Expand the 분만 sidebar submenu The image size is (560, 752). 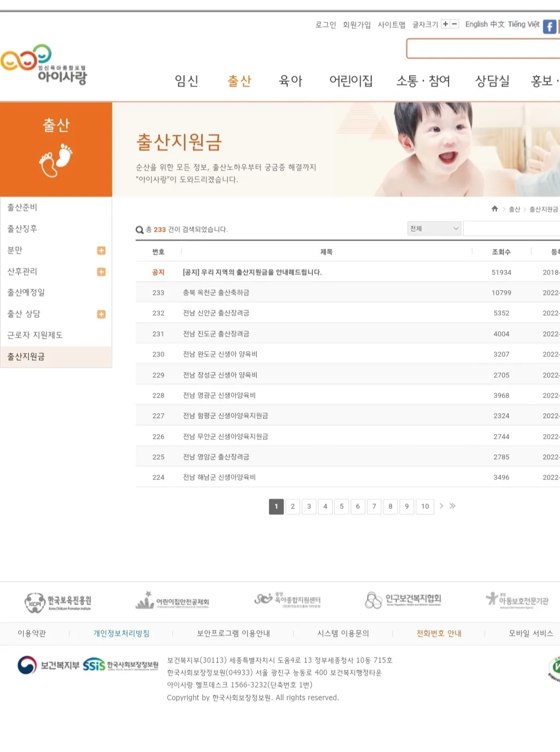[101, 250]
